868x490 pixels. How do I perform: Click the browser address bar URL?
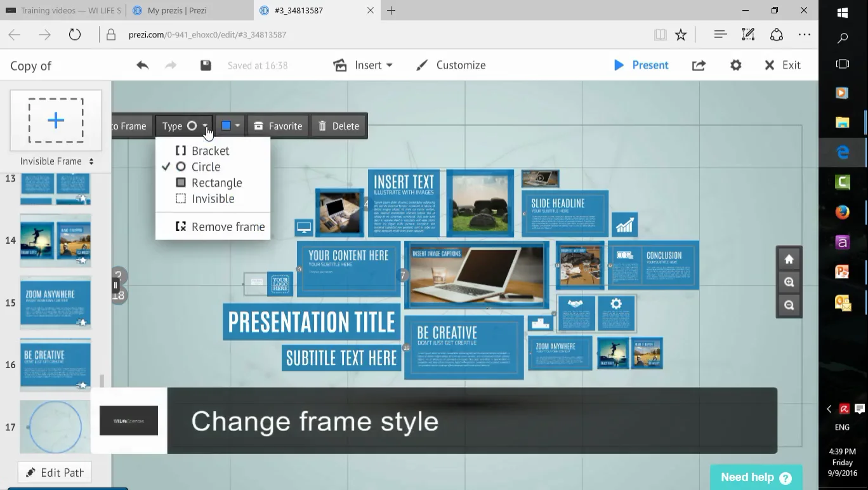pos(207,35)
